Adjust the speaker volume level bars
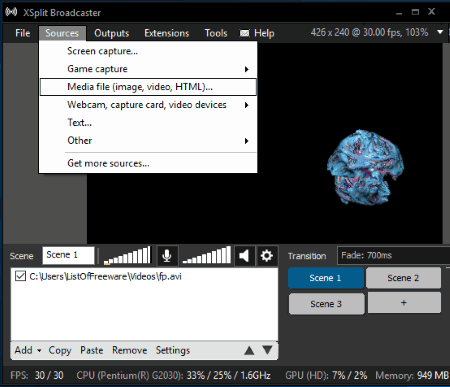 tap(207, 256)
